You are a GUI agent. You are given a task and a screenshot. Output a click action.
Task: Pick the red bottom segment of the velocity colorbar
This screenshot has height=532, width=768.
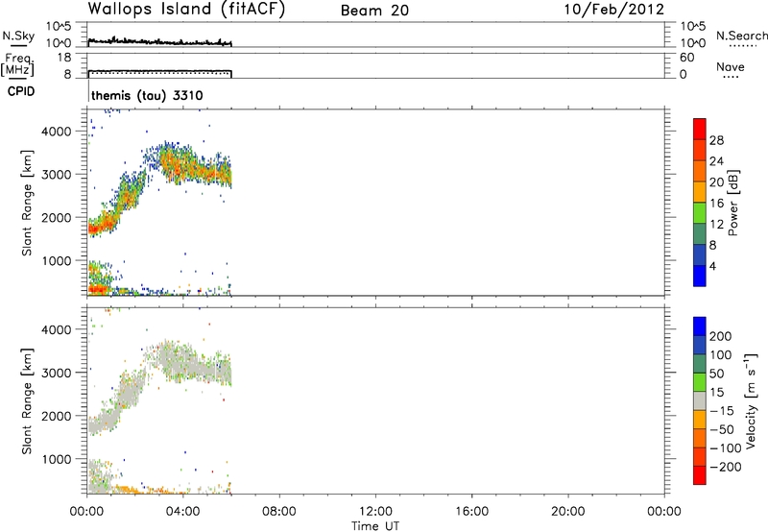click(x=700, y=475)
